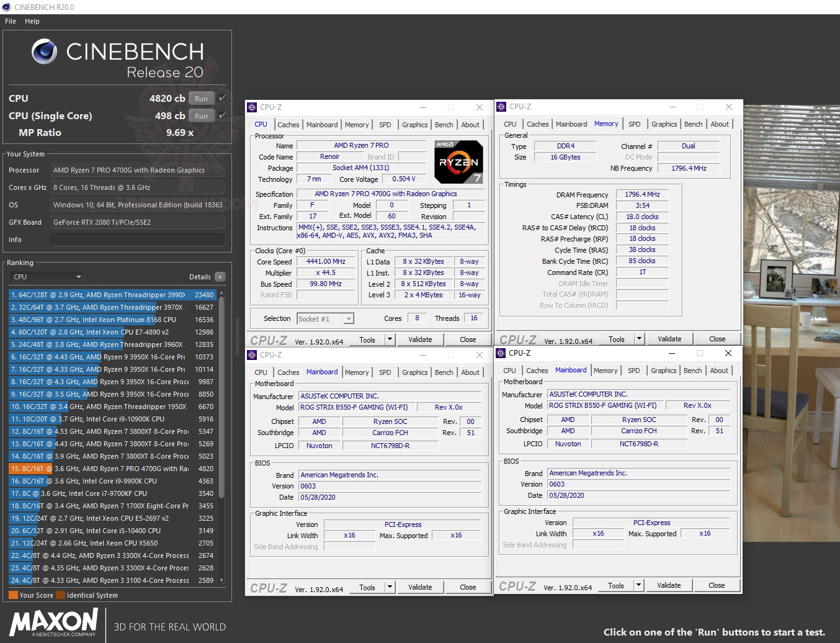Image resolution: width=840 pixels, height=643 pixels.
Task: Select the highlighted Ryzen 7 PRO 4700G ranking row
Action: [x=112, y=469]
